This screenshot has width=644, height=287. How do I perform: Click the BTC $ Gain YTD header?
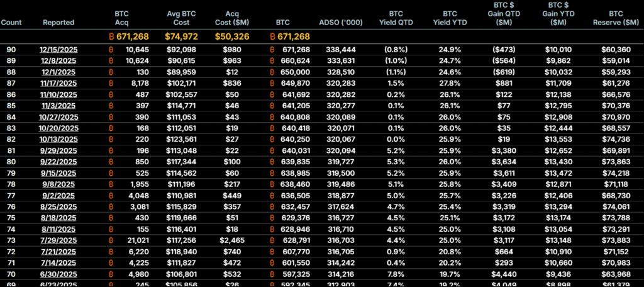[x=558, y=14]
